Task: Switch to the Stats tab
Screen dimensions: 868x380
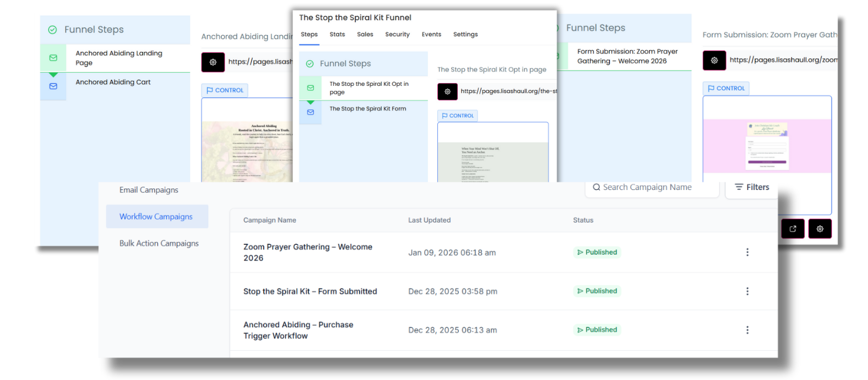Action: pos(337,34)
